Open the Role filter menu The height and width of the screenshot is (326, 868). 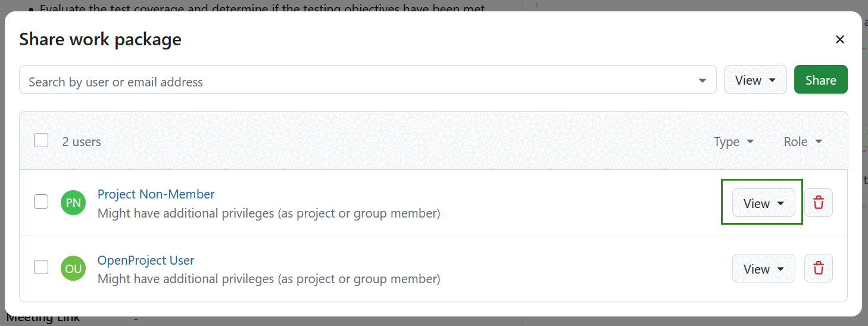pyautogui.click(x=803, y=142)
